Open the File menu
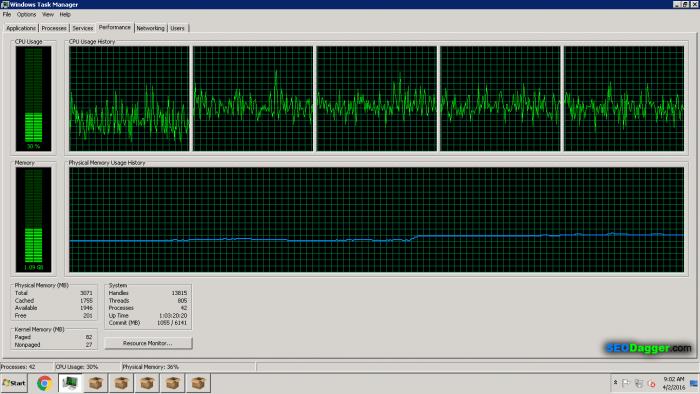The height and width of the screenshot is (394, 700). [x=7, y=14]
